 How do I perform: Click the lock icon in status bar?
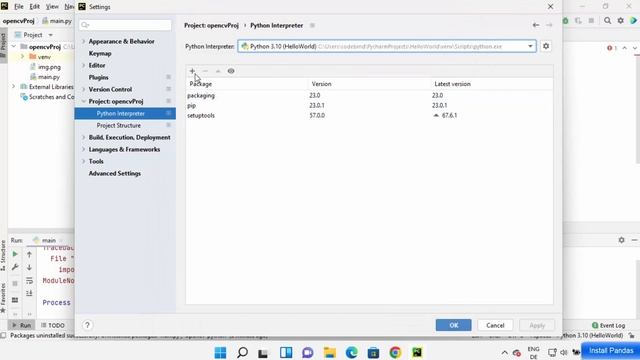(632, 336)
